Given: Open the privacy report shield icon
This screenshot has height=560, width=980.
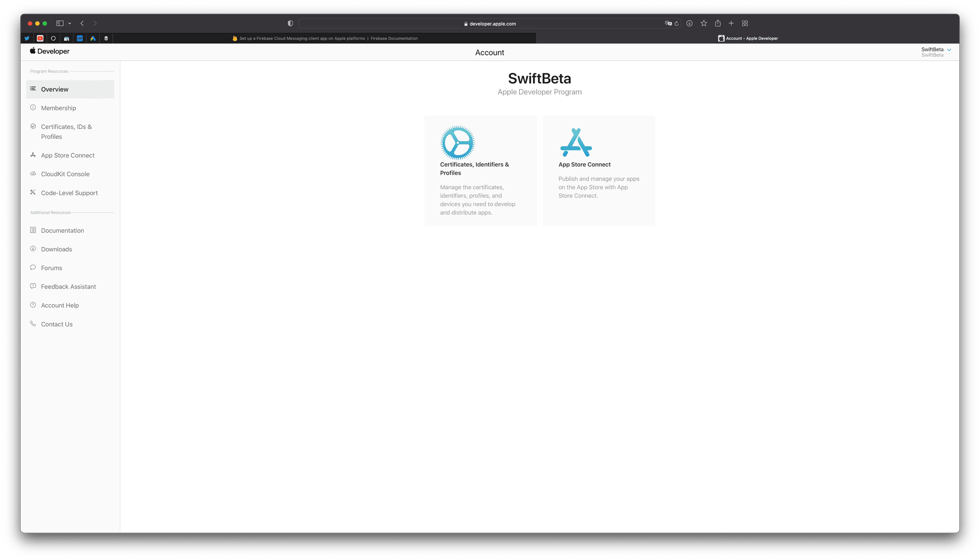Looking at the screenshot, I should click(x=290, y=24).
